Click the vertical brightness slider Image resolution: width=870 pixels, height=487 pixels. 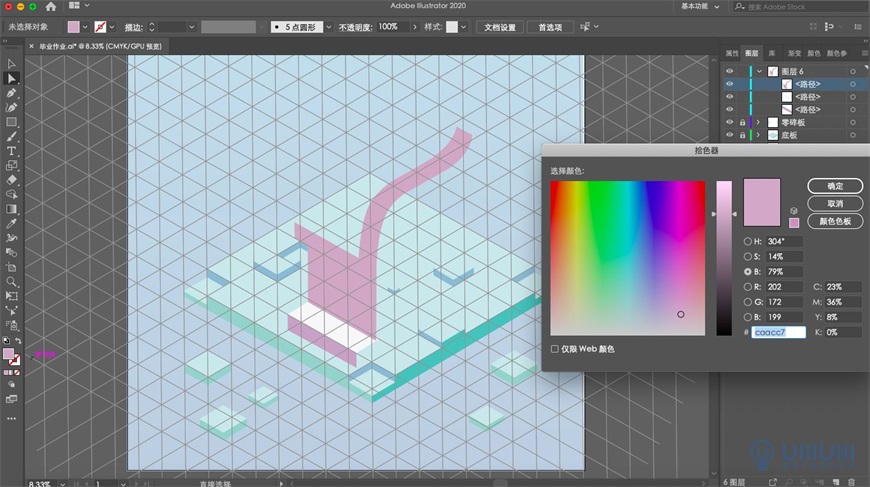point(724,258)
